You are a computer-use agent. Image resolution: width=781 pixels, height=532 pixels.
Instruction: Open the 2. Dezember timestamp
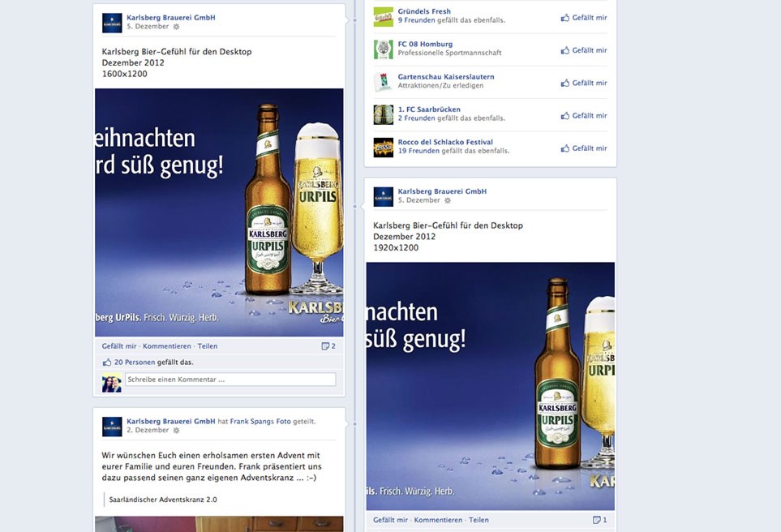pos(148,431)
